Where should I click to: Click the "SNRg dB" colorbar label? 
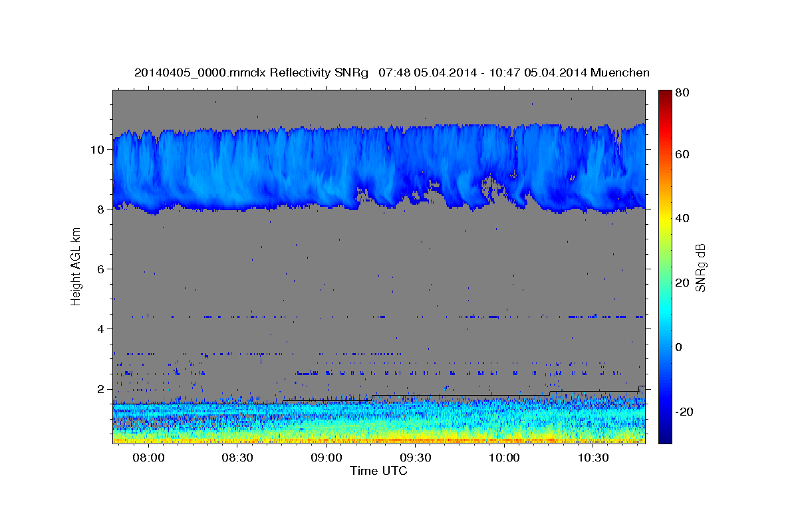tap(700, 268)
